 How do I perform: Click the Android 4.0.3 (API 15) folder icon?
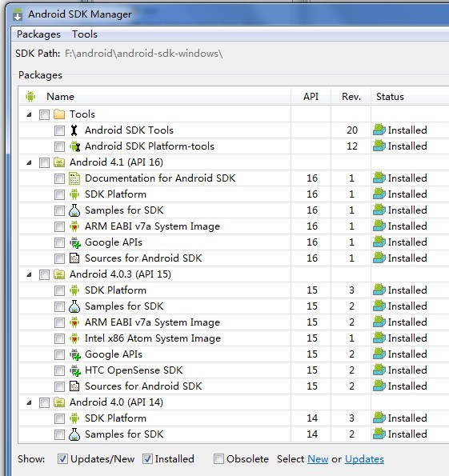point(59,274)
